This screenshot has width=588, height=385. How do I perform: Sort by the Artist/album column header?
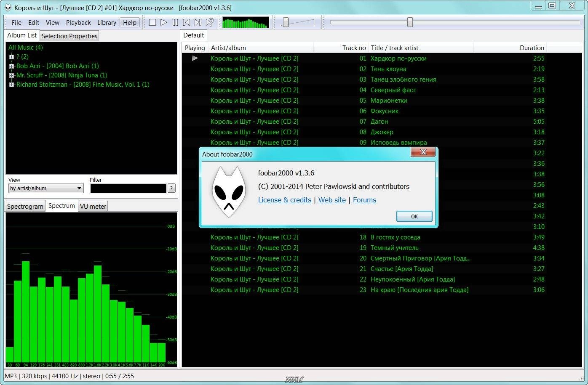pos(261,48)
